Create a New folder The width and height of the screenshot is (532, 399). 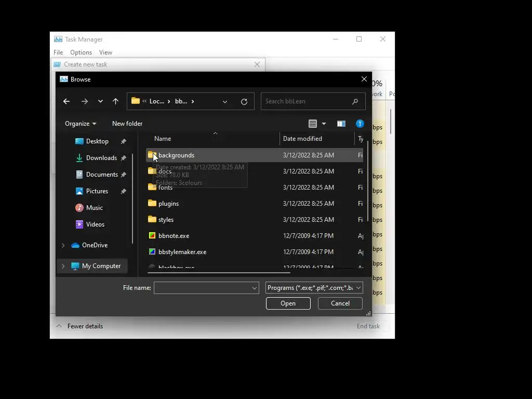pyautogui.click(x=127, y=124)
